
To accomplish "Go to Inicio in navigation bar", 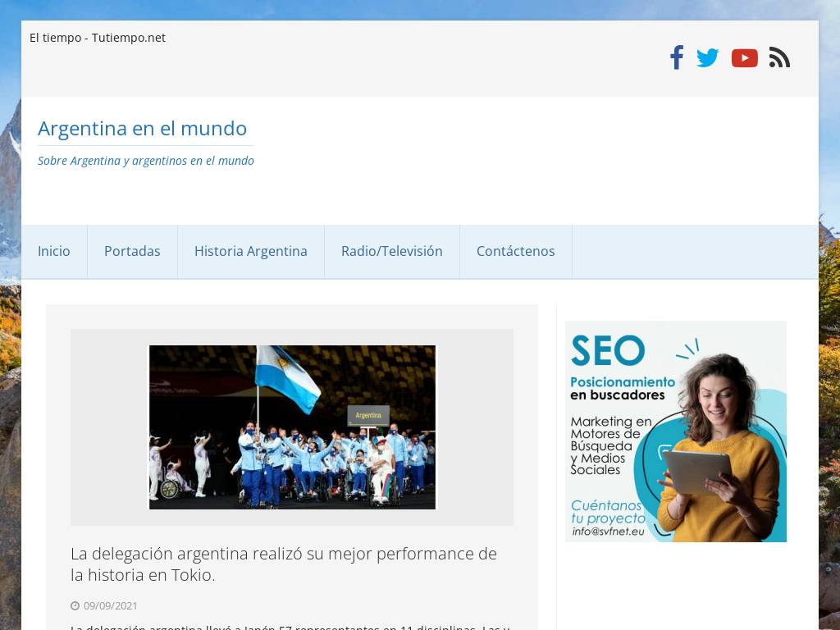I will pos(54,251).
